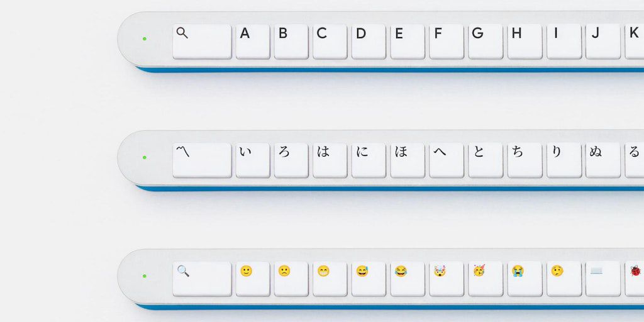Tap the letter J key

(x=603, y=42)
